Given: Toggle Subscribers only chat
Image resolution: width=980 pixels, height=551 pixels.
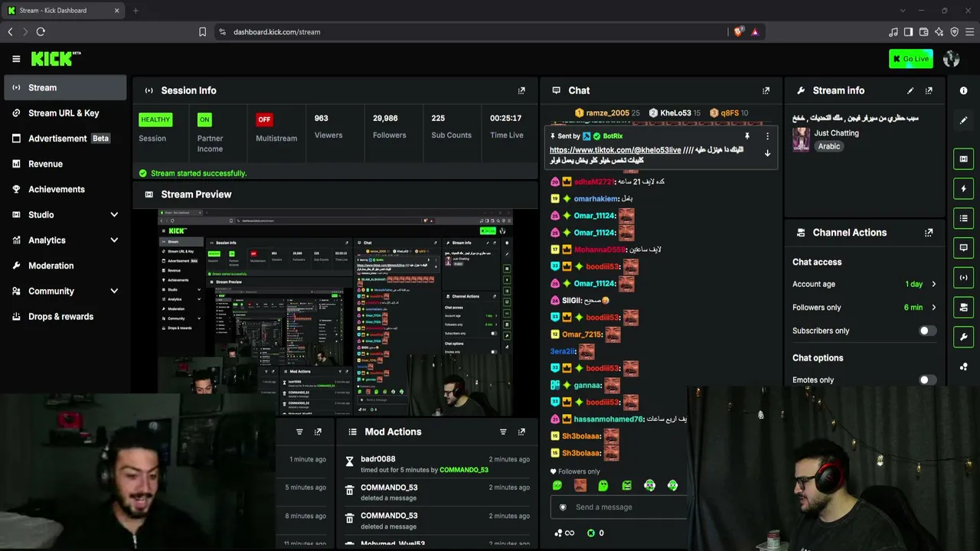Looking at the screenshot, I should pyautogui.click(x=927, y=331).
